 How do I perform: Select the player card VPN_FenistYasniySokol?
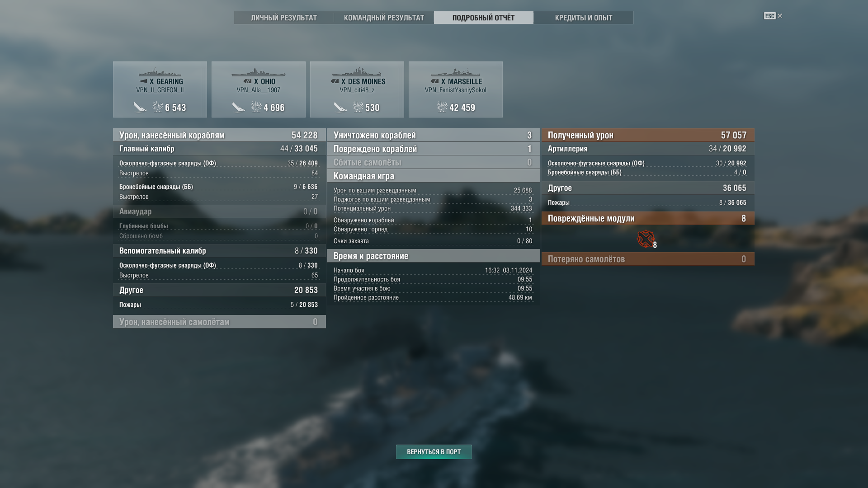(x=456, y=89)
